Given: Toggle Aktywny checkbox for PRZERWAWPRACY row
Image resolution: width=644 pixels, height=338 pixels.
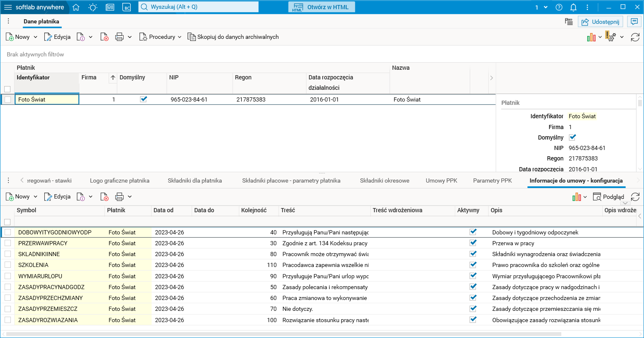Looking at the screenshot, I should click(473, 243).
